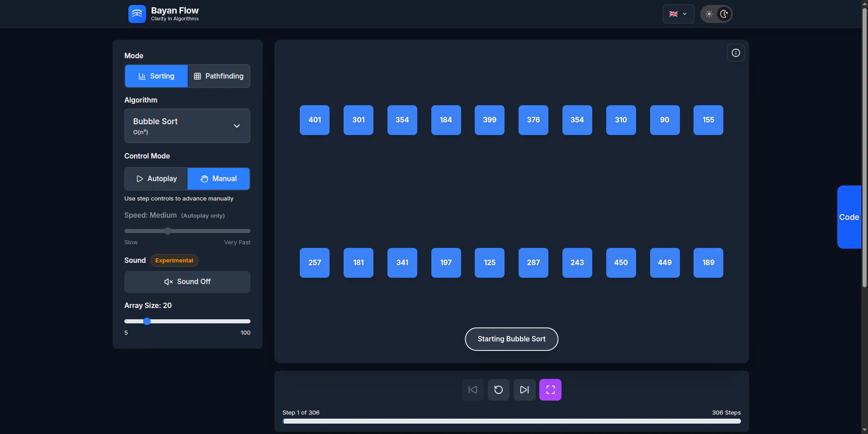The height and width of the screenshot is (434, 868).
Task: Click array element 287
Action: click(533, 263)
